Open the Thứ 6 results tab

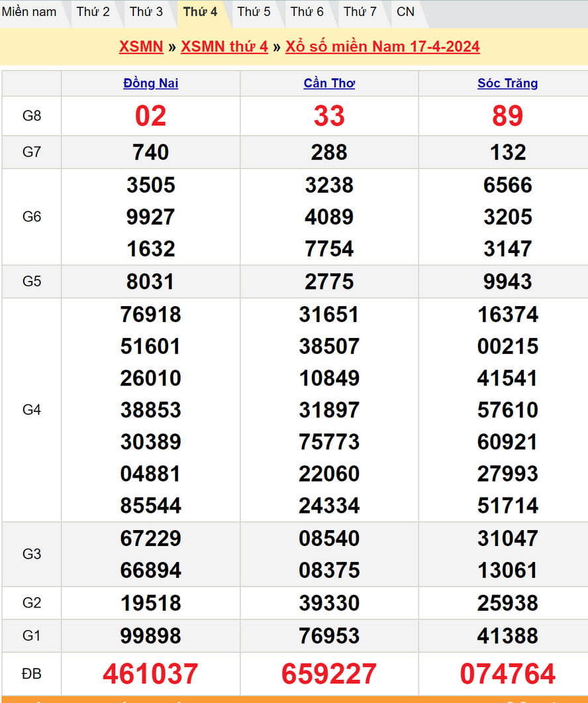tap(307, 12)
